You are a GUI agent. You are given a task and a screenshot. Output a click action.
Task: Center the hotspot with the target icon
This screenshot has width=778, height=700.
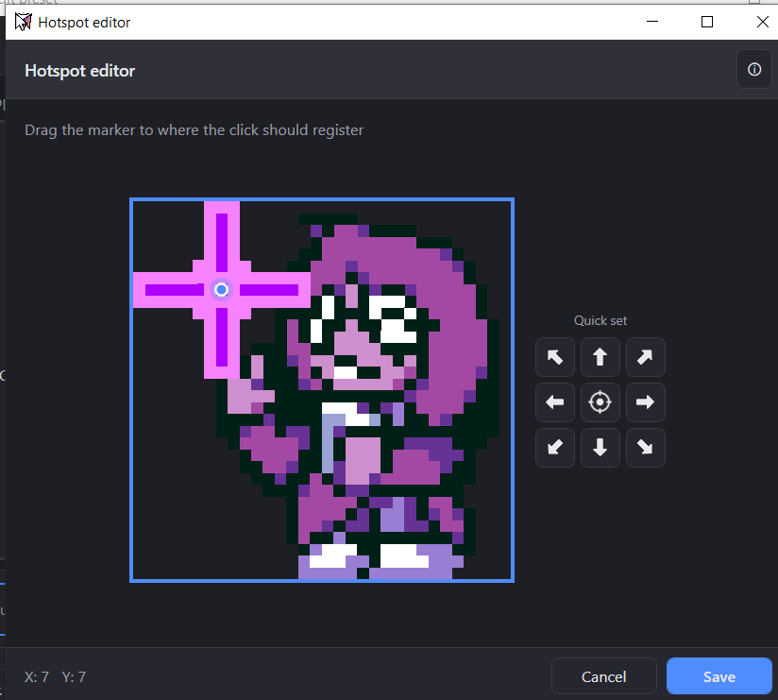tap(600, 402)
